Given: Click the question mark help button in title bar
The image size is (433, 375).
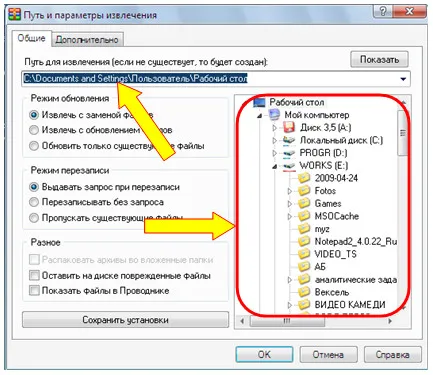Looking at the screenshot, I should pyautogui.click(x=383, y=12).
